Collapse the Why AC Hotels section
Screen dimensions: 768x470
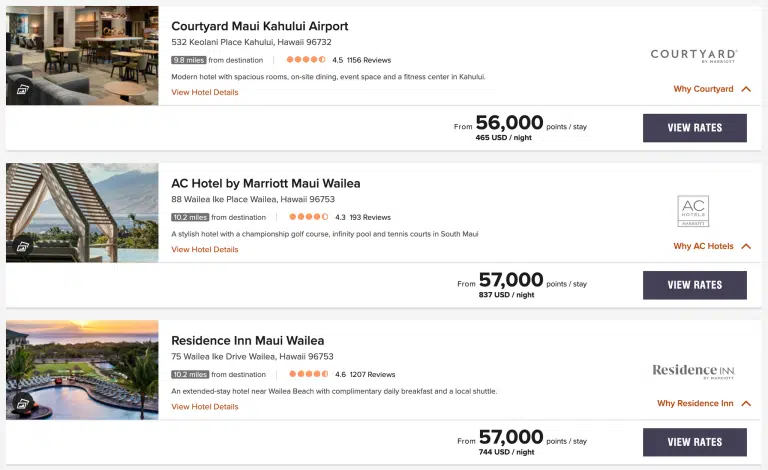coord(746,246)
